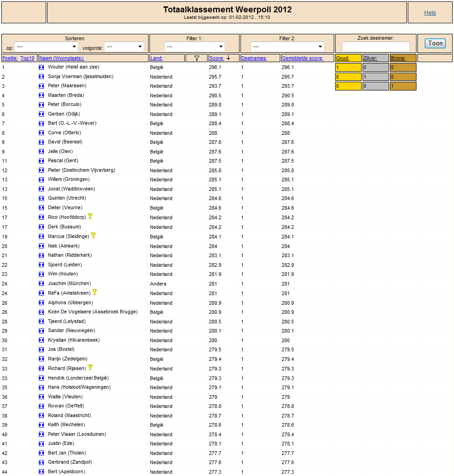Click the trophy icon next to Richard (Rijssen)
The image size is (454, 476).
click(x=90, y=367)
